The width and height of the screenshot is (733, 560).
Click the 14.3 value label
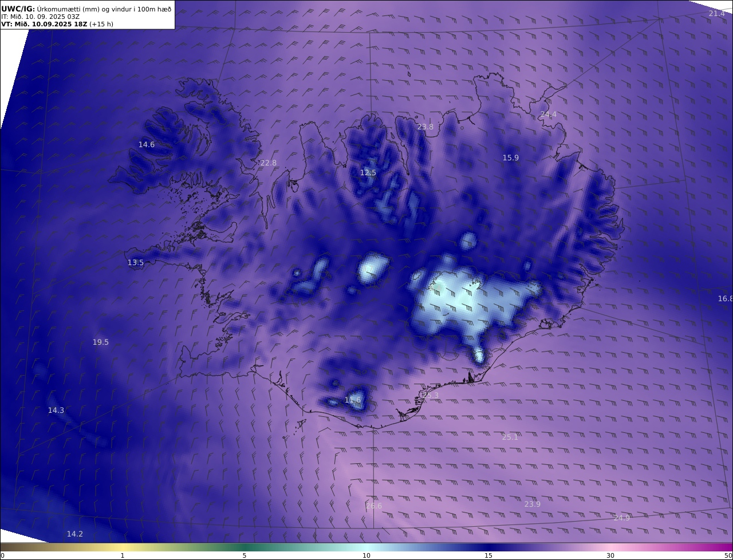tap(56, 411)
